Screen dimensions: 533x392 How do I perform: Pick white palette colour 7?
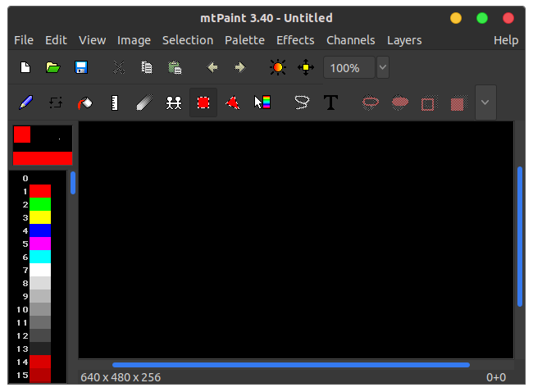pyautogui.click(x=40, y=270)
